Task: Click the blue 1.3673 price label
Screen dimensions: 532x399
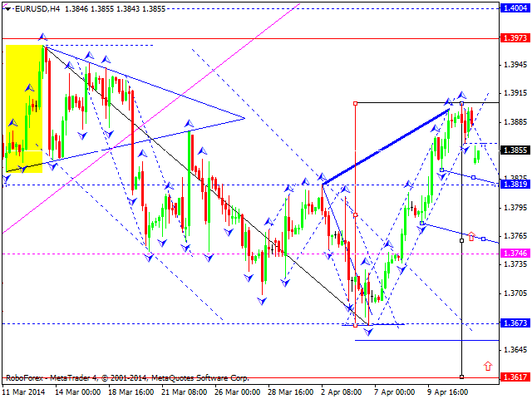Action: 514,323
